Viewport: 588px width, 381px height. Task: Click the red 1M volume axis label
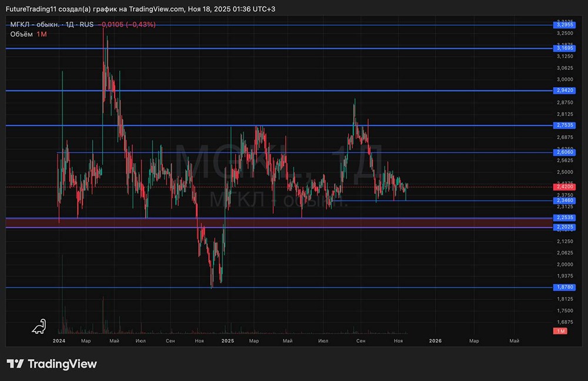point(560,331)
